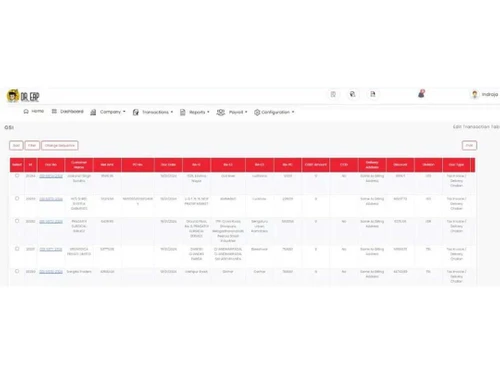Expand the Configuration menu arrow

pos(293,112)
